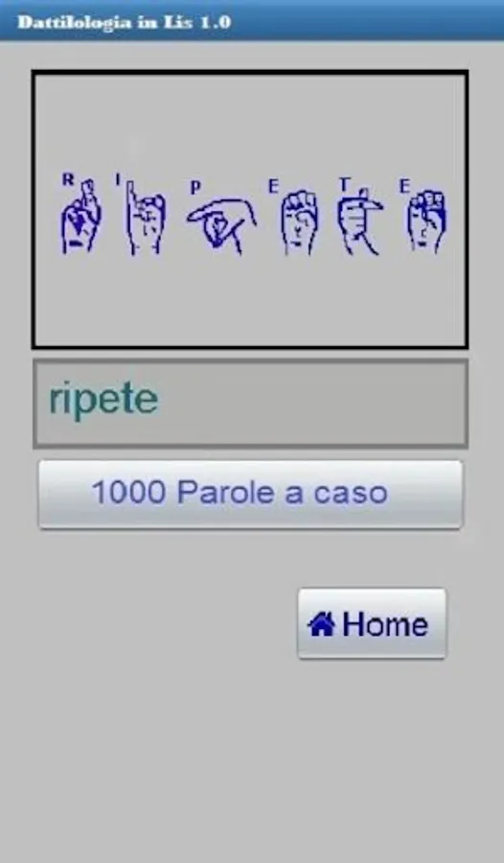The height and width of the screenshot is (863, 504).
Task: Click the hand sign for letter T
Action: coord(360,222)
